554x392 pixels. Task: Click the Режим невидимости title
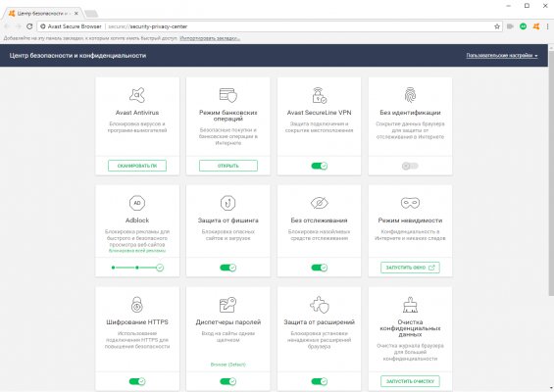pos(410,220)
